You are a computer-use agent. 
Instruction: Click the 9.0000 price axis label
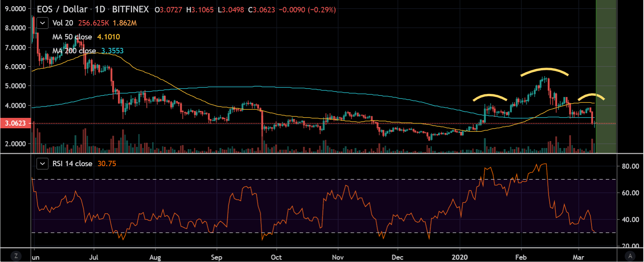[15, 9]
